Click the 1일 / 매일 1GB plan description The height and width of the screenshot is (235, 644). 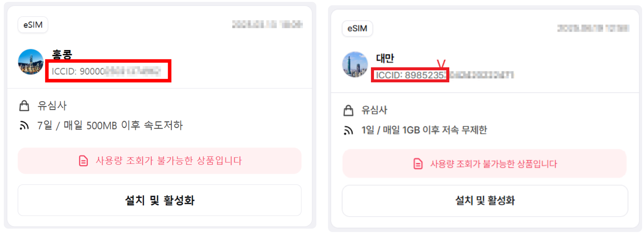pyautogui.click(x=424, y=130)
